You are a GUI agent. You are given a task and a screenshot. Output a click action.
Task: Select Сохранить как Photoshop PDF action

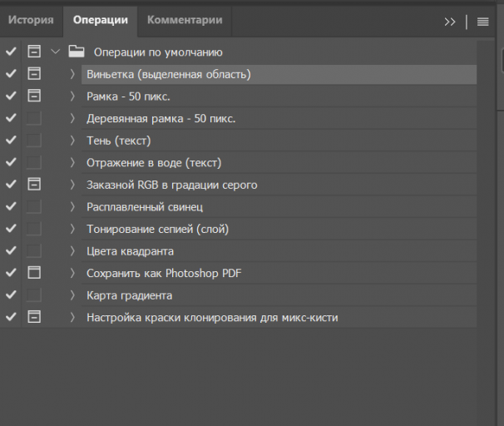click(x=279, y=273)
